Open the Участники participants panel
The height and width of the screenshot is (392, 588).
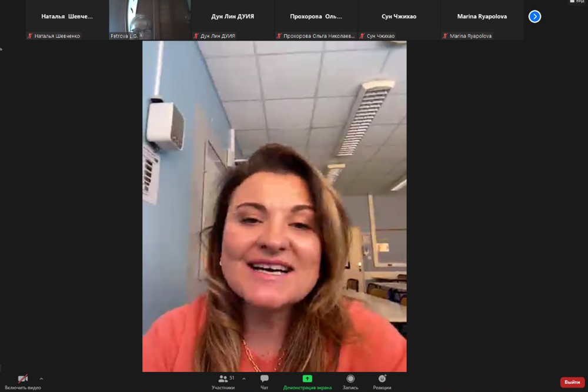(223, 381)
